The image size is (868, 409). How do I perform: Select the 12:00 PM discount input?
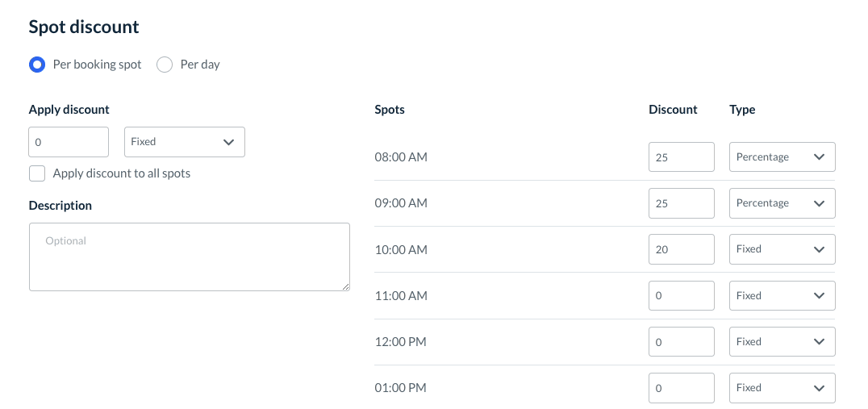pyautogui.click(x=681, y=342)
